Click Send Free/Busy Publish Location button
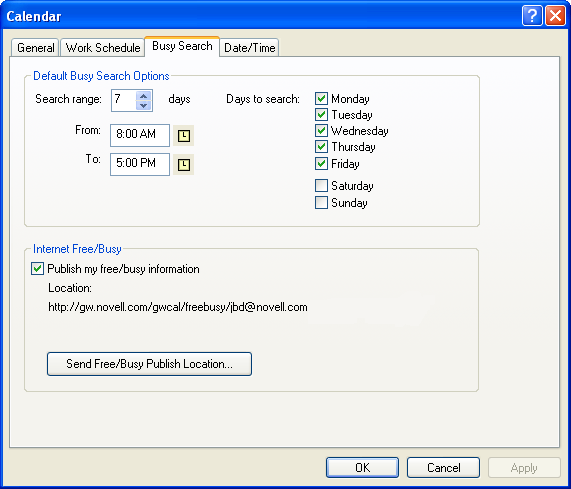The width and height of the screenshot is (571, 489). click(149, 364)
